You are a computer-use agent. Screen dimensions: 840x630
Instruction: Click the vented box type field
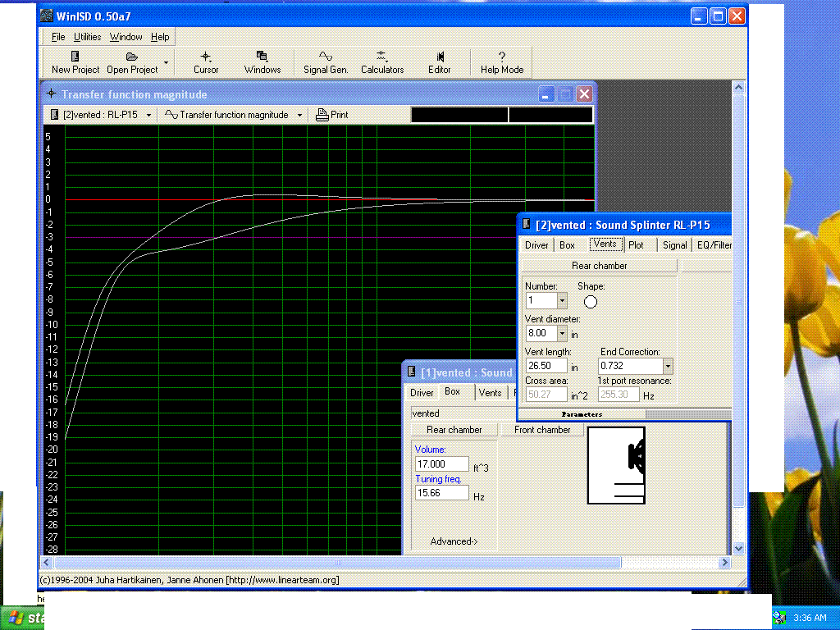pos(464,413)
